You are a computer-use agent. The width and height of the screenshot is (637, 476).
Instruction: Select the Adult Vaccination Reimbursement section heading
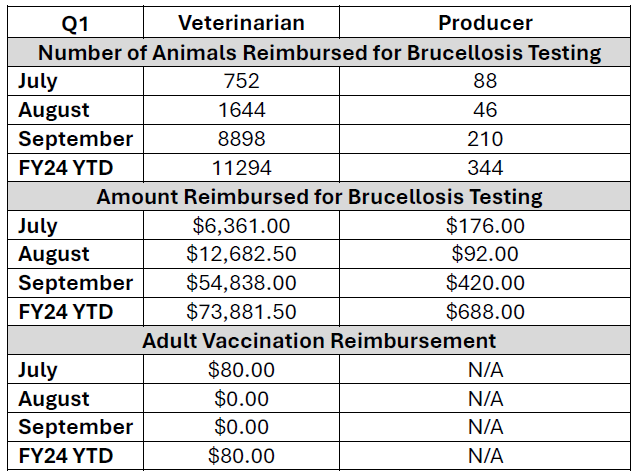click(x=319, y=341)
